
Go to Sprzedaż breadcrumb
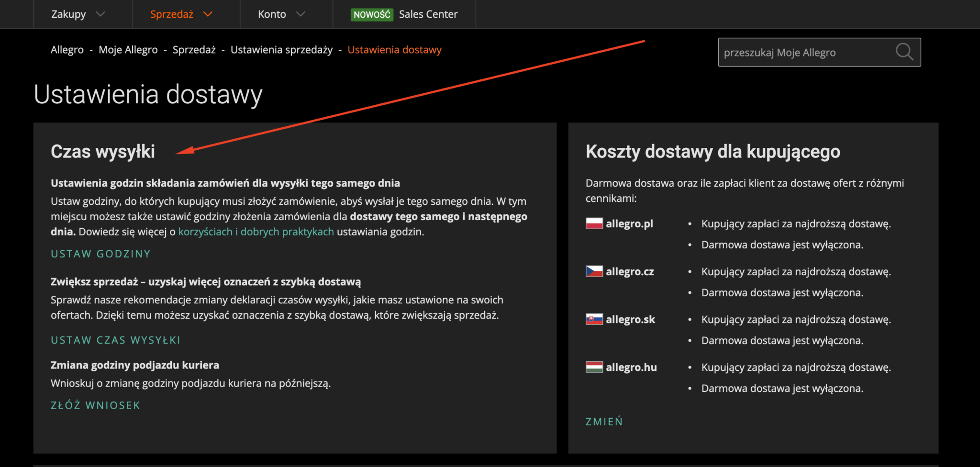[x=194, y=50]
